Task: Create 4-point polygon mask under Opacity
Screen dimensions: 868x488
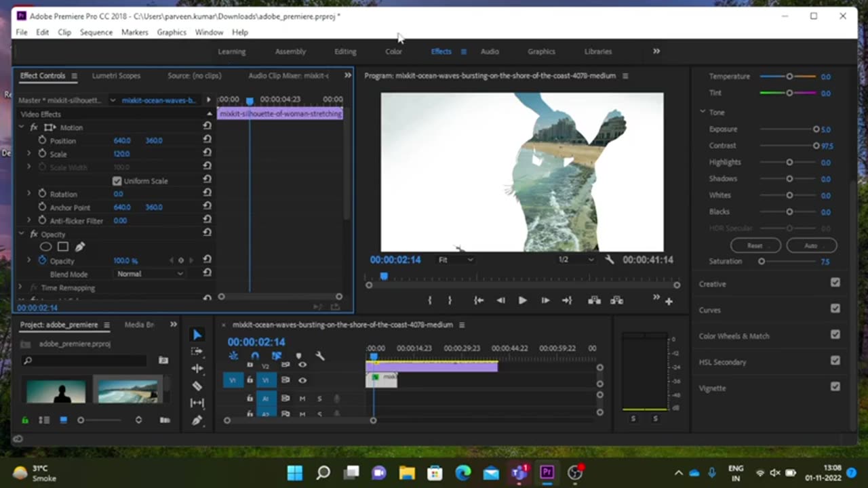Action: [x=62, y=247]
